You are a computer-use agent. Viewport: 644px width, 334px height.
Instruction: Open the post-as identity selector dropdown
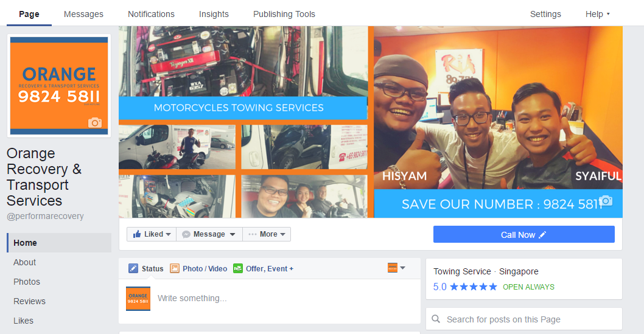(396, 268)
